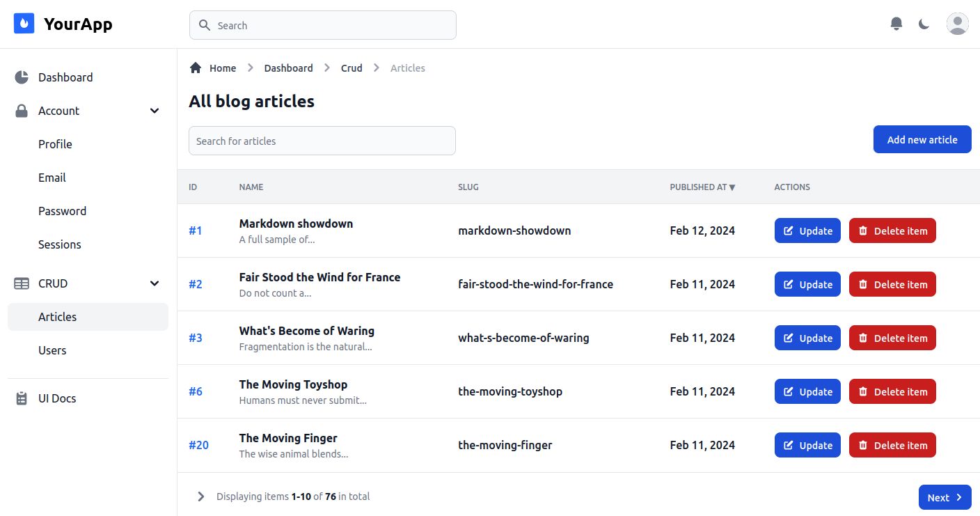The width and height of the screenshot is (980, 516).
Task: Sort by Published At column arrow
Action: (x=732, y=187)
